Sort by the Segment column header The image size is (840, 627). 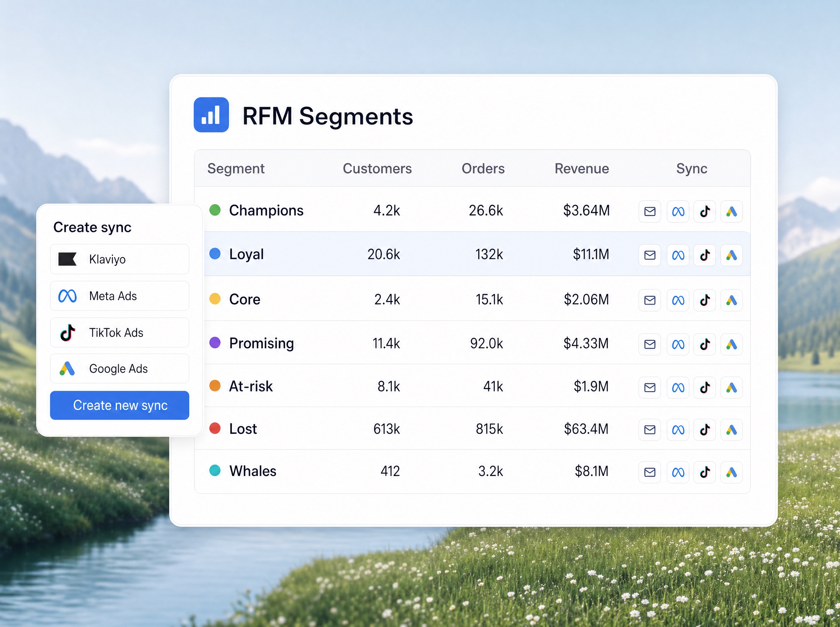pyautogui.click(x=236, y=169)
